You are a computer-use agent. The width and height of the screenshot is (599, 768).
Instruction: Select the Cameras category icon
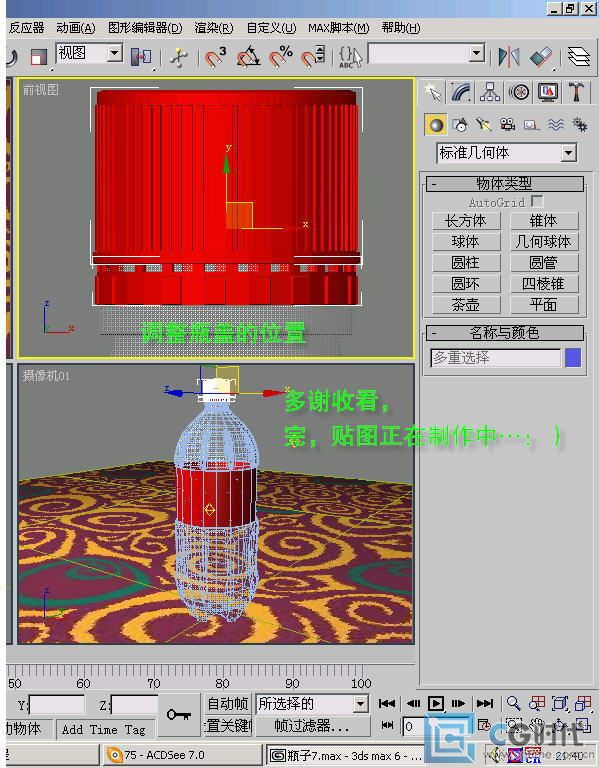click(507, 125)
